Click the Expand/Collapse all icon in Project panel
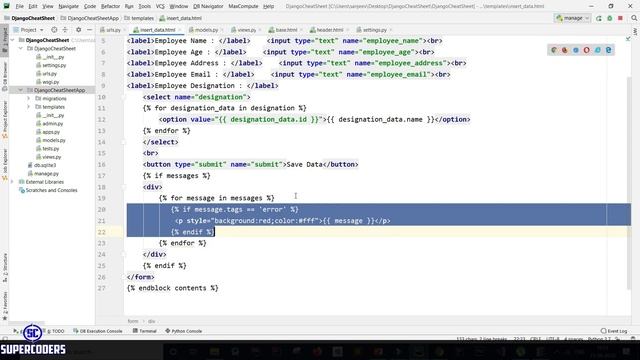Image resolution: width=640 pixels, height=360 pixels. point(65,30)
